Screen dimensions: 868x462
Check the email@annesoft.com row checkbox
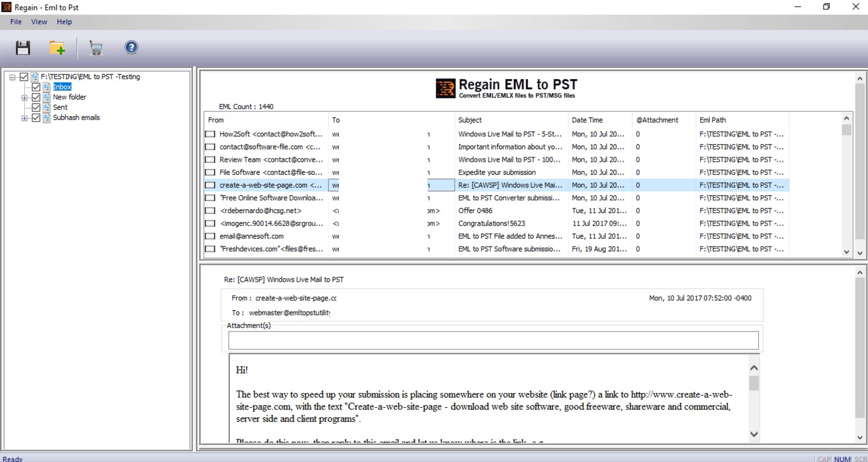[x=210, y=236]
